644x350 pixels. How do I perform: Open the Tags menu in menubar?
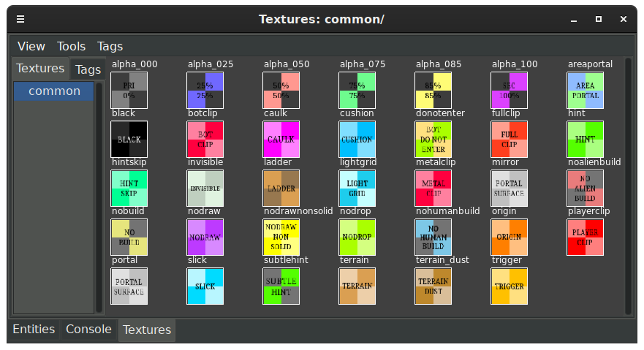coord(110,46)
